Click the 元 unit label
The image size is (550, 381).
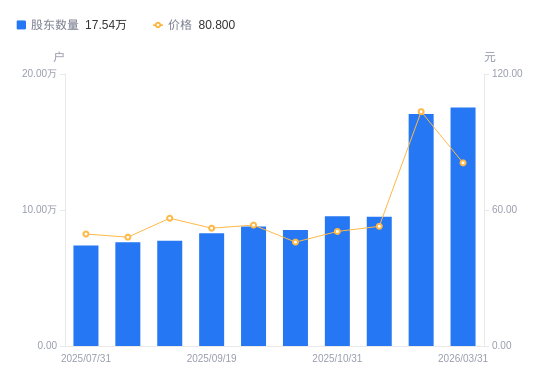tap(490, 56)
